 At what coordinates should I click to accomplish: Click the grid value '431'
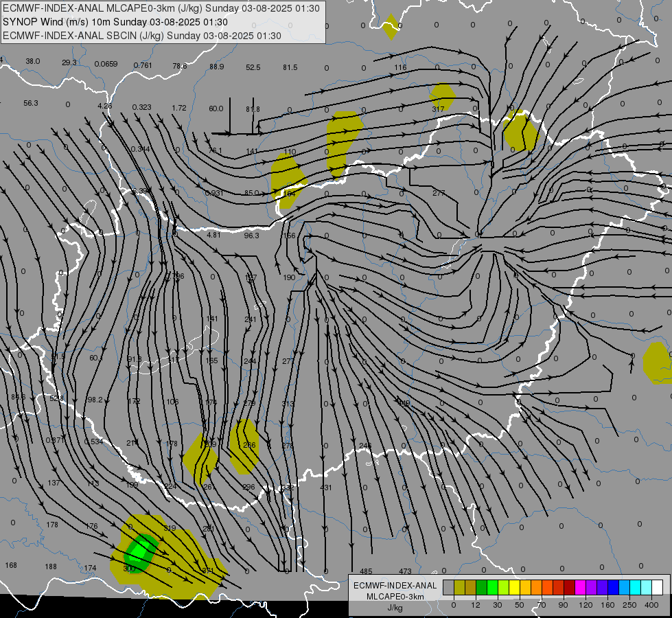pyautogui.click(x=326, y=488)
